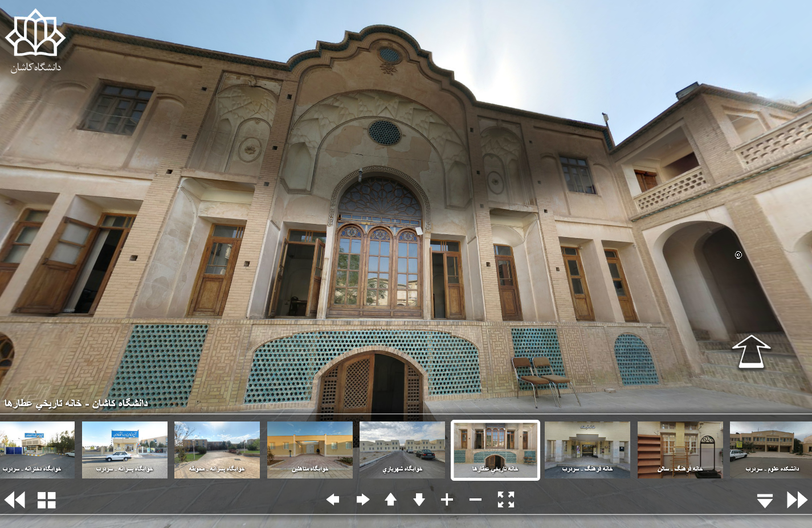Viewport: 812px width, 528px height.
Task: Open the thumbnail grid view
Action: [x=47, y=500]
